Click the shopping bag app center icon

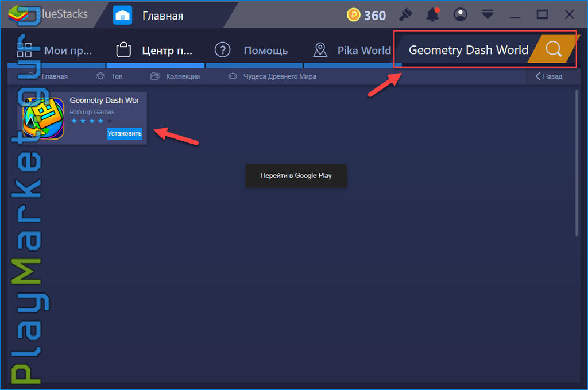[x=123, y=49]
